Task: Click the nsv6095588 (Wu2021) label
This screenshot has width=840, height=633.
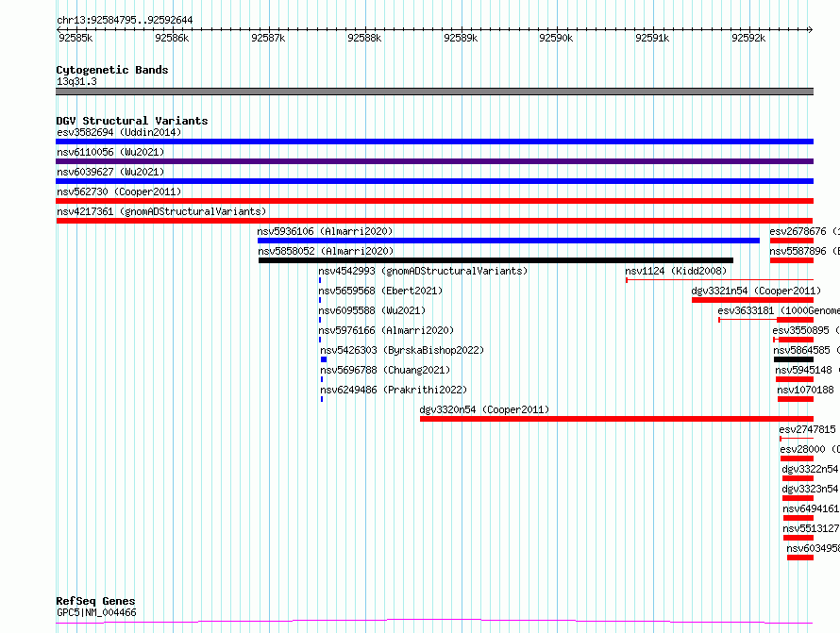Action: 372,310
